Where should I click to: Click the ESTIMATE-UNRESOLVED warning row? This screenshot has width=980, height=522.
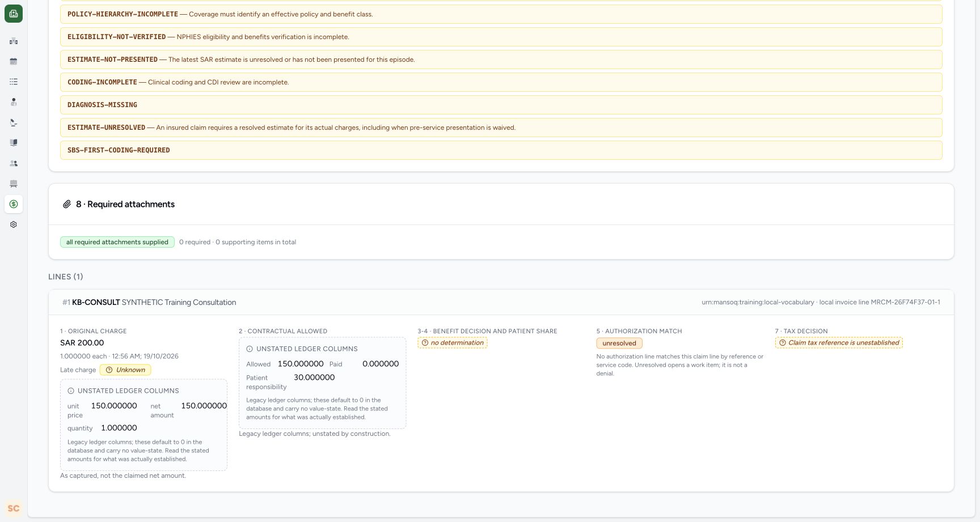(501, 128)
